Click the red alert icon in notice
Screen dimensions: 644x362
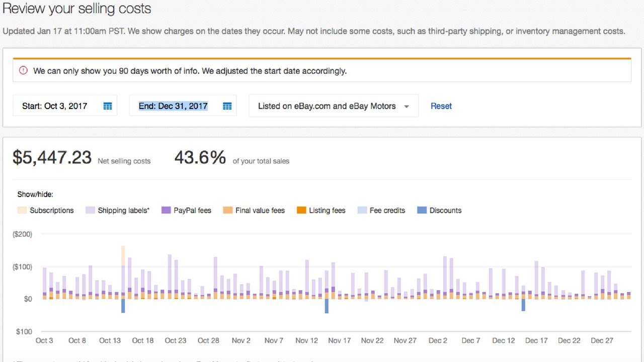(x=23, y=71)
